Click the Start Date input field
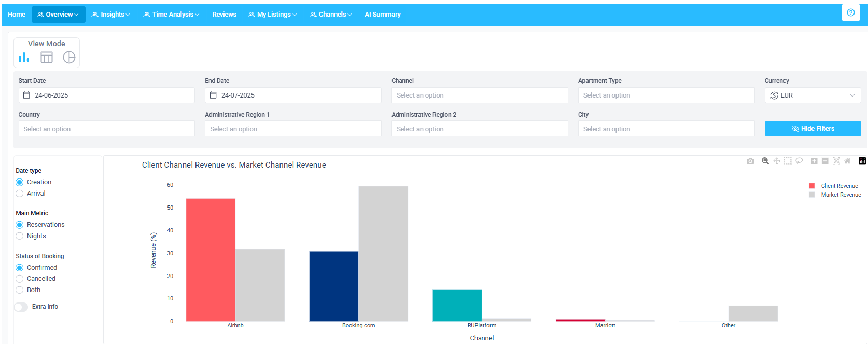 [106, 95]
